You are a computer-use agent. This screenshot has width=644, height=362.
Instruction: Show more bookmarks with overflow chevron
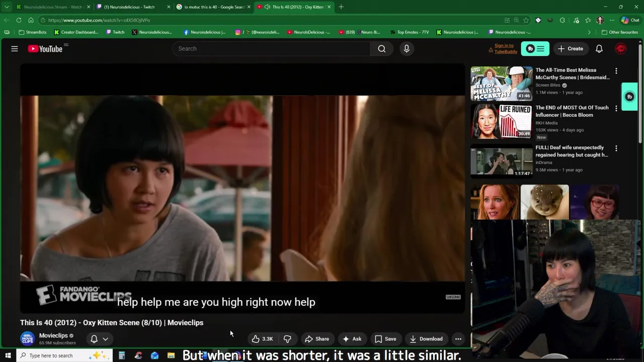pos(589,32)
